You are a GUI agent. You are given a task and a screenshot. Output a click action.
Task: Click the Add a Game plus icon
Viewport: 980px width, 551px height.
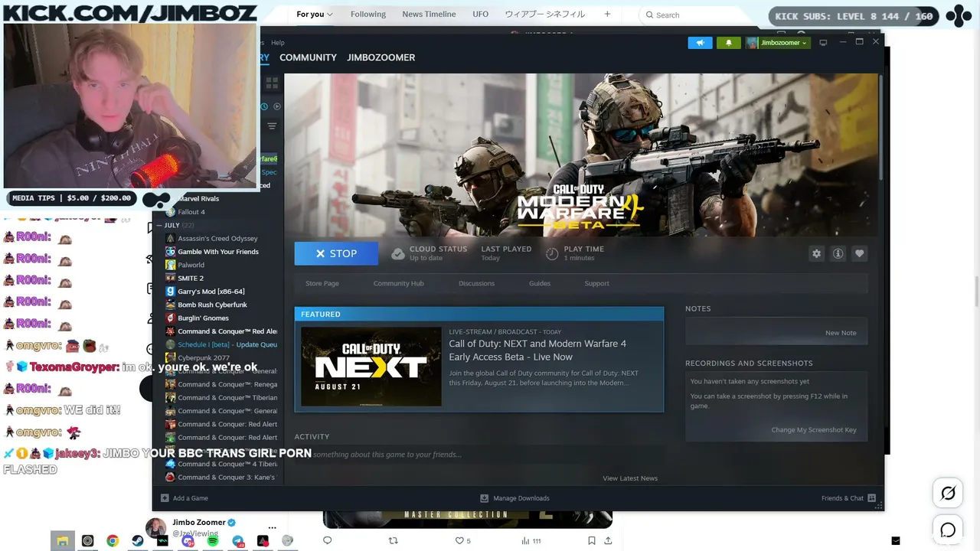pos(165,498)
